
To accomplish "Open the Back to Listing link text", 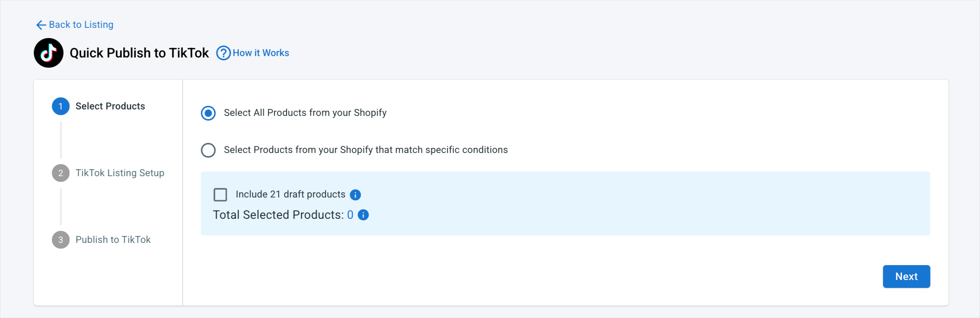I will coord(81,25).
